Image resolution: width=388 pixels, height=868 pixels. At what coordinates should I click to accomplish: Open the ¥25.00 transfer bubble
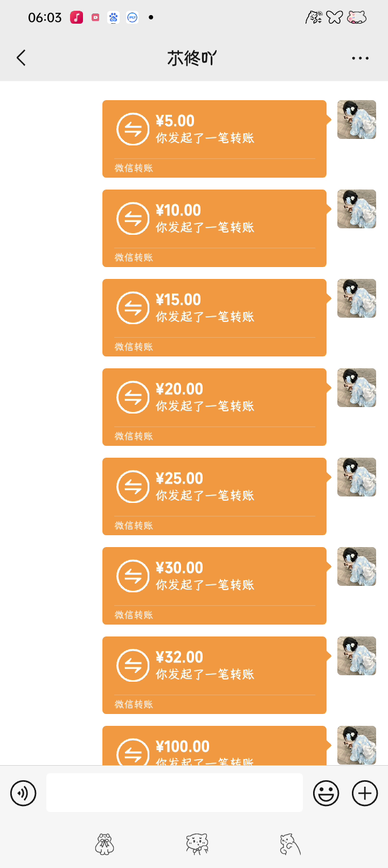click(x=214, y=496)
